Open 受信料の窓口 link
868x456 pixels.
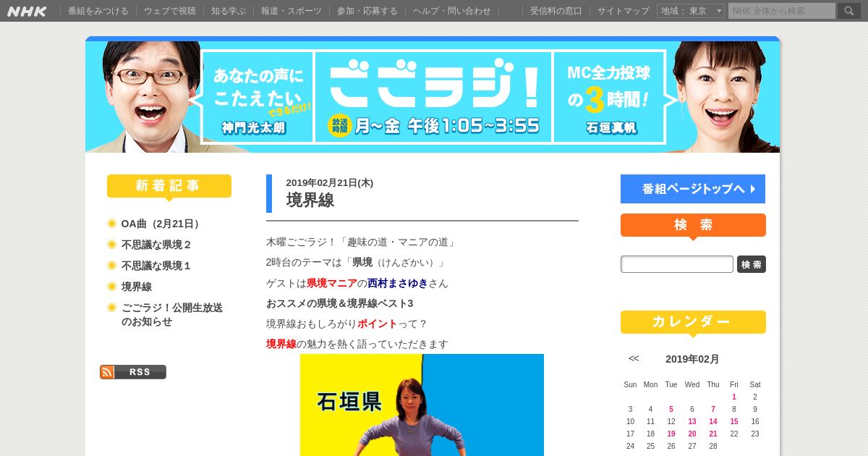(556, 11)
